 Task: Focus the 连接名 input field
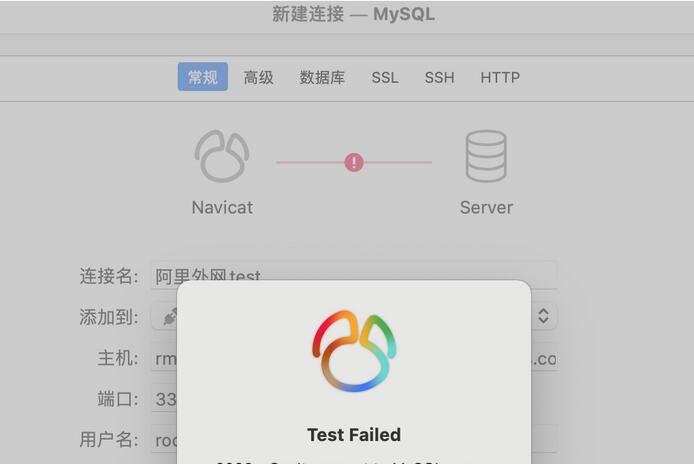coord(354,275)
